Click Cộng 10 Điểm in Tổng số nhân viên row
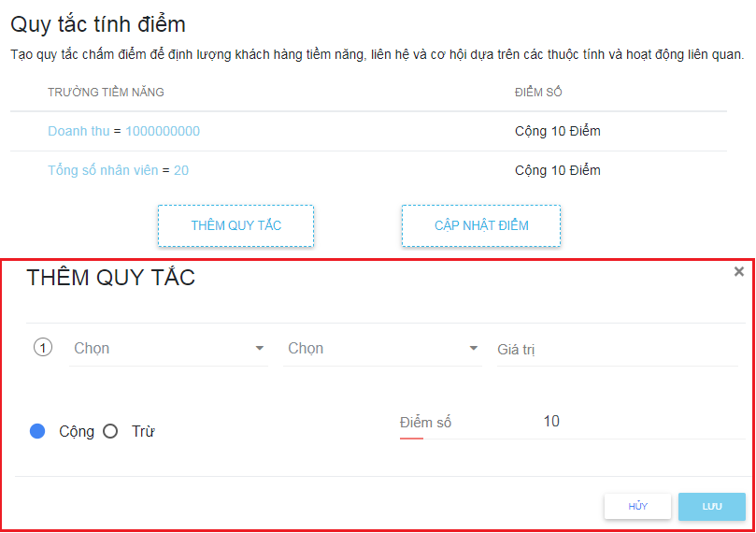This screenshot has height=533, width=756. click(557, 170)
